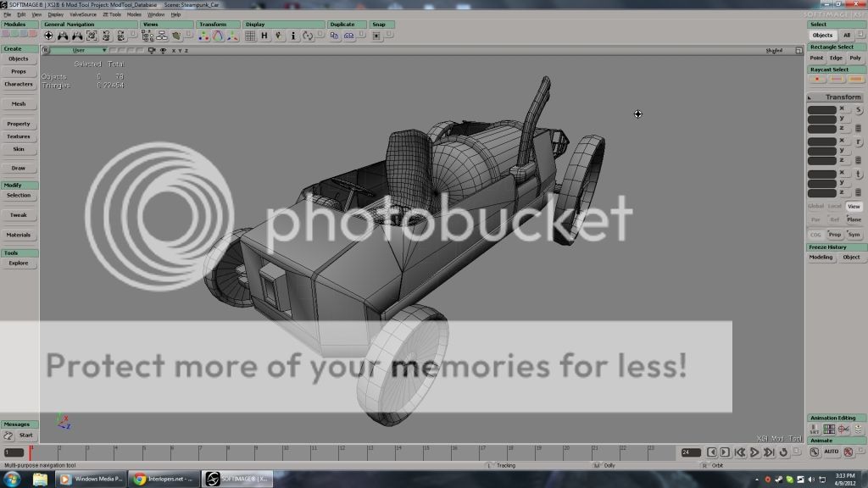868x488 pixels.
Task: Click the Snap toolbar icon
Action: tap(377, 36)
